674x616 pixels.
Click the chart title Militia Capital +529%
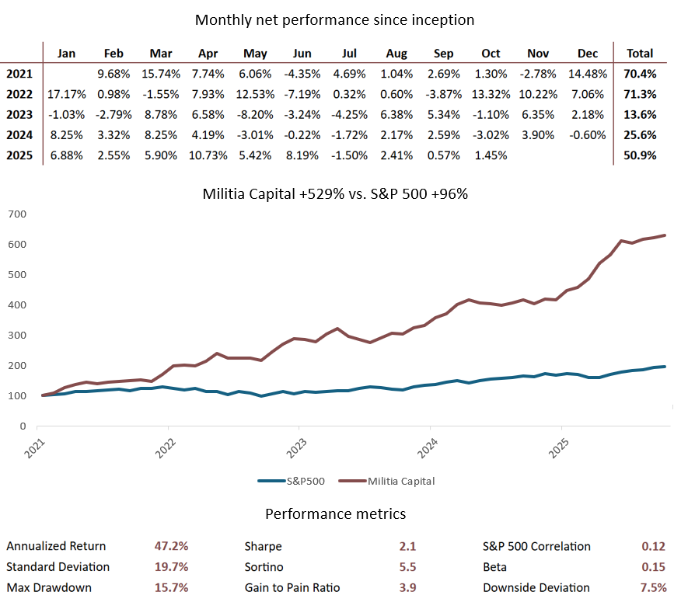point(336,194)
